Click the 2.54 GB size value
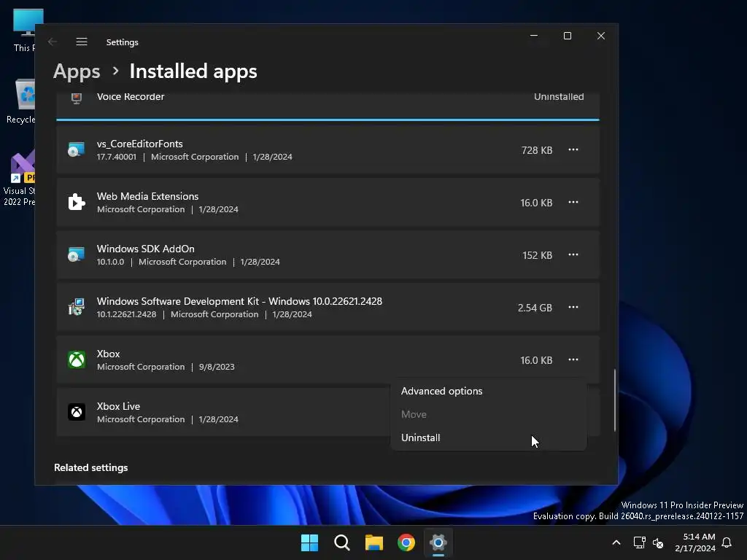Screen dimensions: 747x560 click(x=535, y=308)
